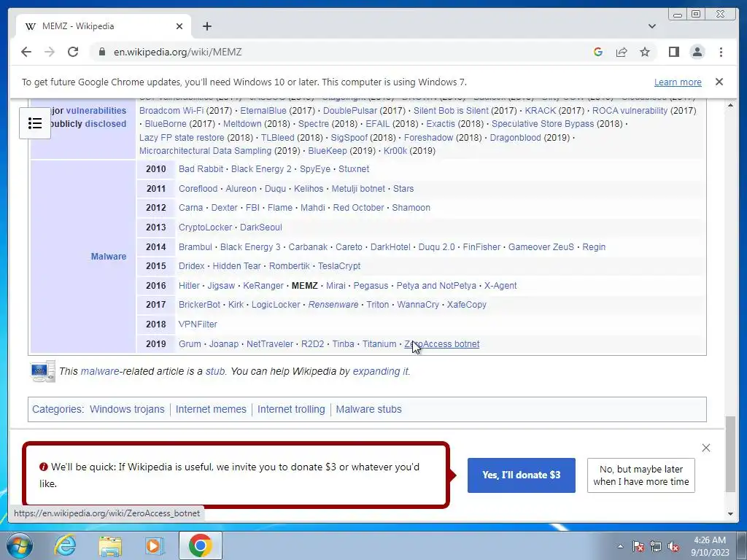Open the Action Center flag icon
Viewport: 747px width, 560px height.
[x=638, y=546]
